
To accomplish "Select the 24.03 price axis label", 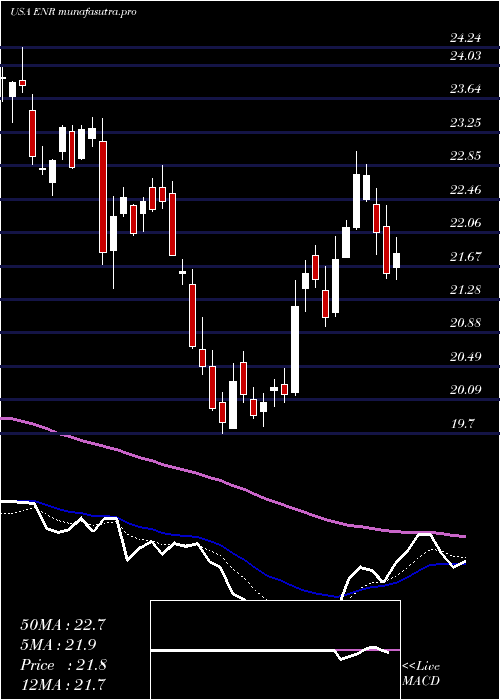I will coord(465,56).
